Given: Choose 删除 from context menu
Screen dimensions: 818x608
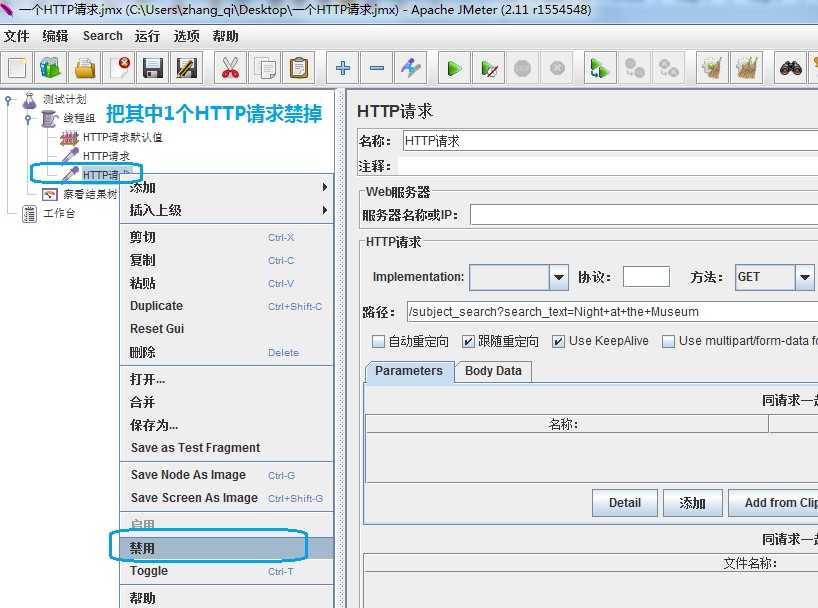Looking at the screenshot, I should click(226, 352).
